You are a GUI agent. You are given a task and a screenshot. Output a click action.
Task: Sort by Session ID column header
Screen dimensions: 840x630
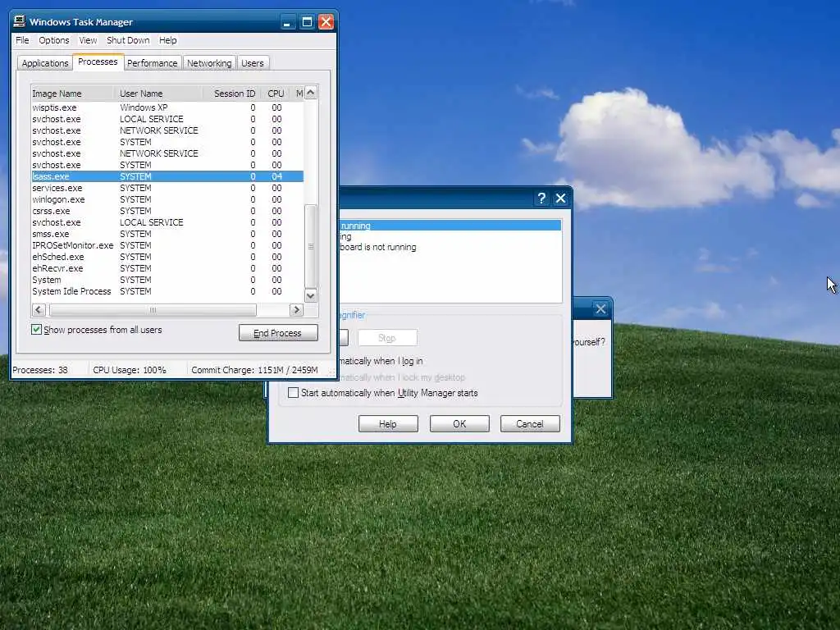click(x=232, y=94)
